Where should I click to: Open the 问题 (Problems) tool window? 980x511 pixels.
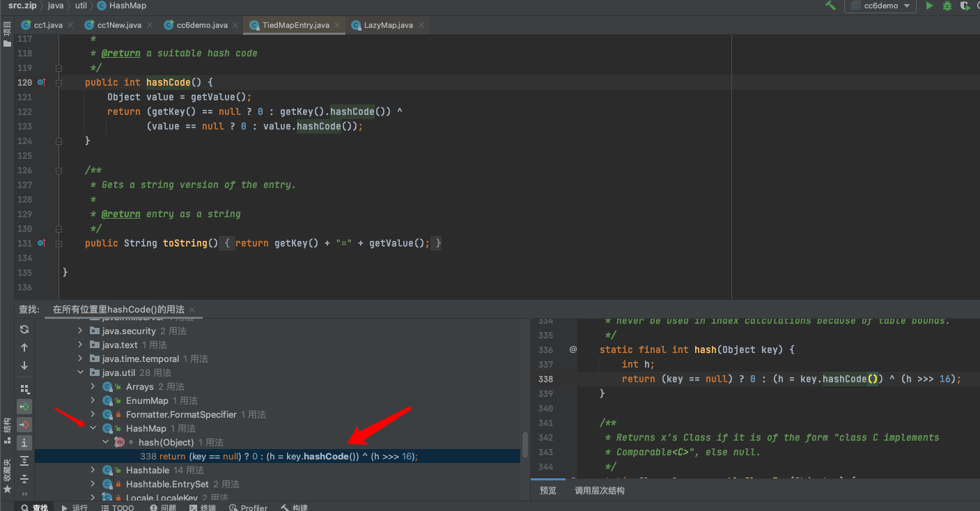[162, 507]
